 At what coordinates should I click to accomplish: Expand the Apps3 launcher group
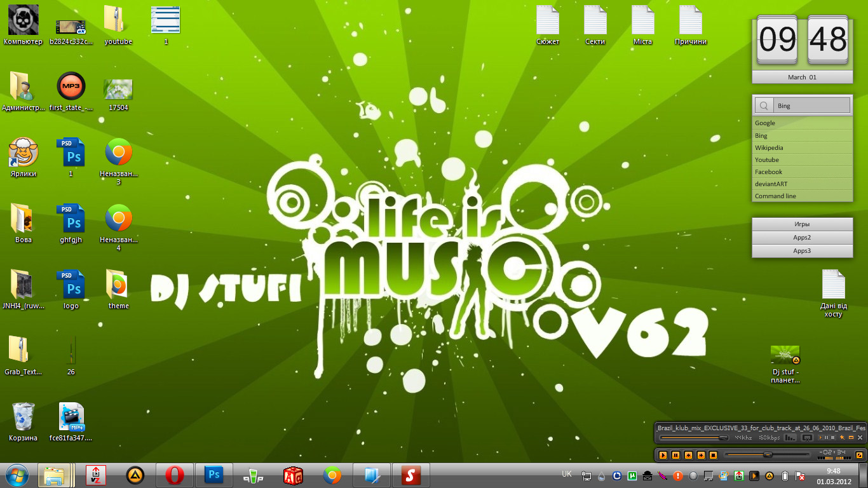802,251
